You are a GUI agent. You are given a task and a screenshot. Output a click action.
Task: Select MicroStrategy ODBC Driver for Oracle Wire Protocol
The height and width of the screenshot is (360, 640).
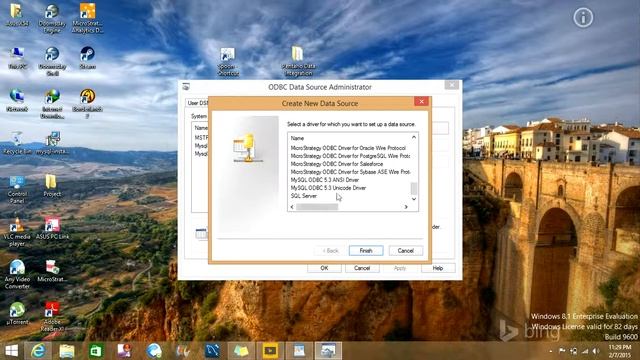pos(348,148)
